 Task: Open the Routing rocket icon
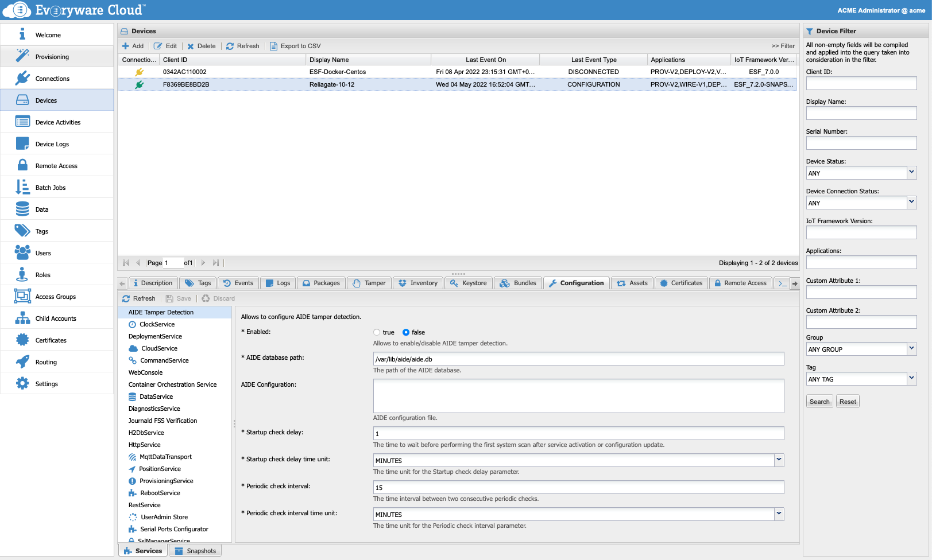(22, 361)
